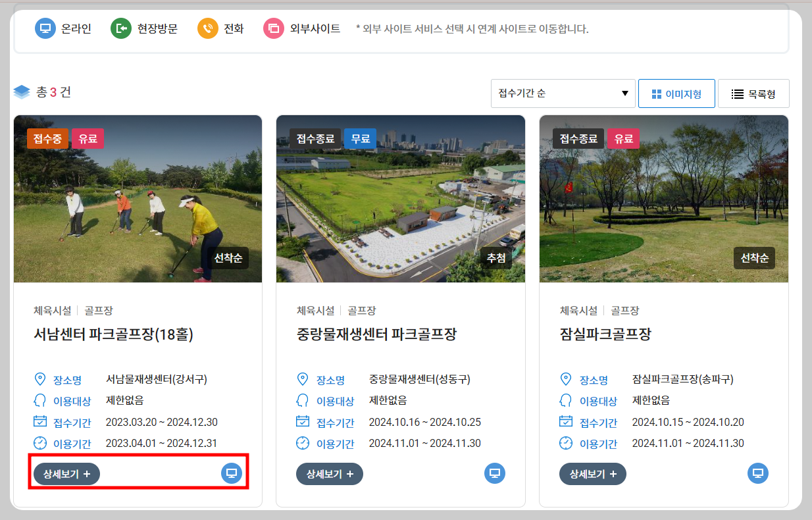Click the location pin icon beside 서남센터 장소명
This screenshot has height=520, width=812.
[40, 379]
